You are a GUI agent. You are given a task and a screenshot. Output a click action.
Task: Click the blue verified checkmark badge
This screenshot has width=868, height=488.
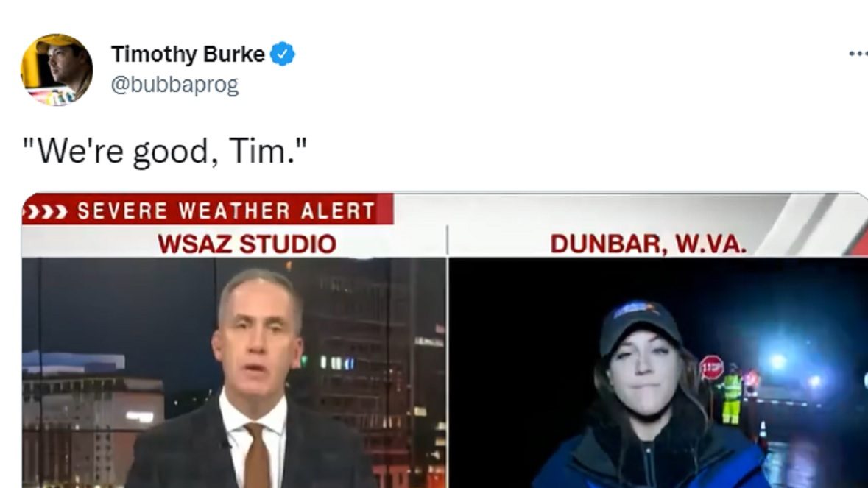coord(282,54)
